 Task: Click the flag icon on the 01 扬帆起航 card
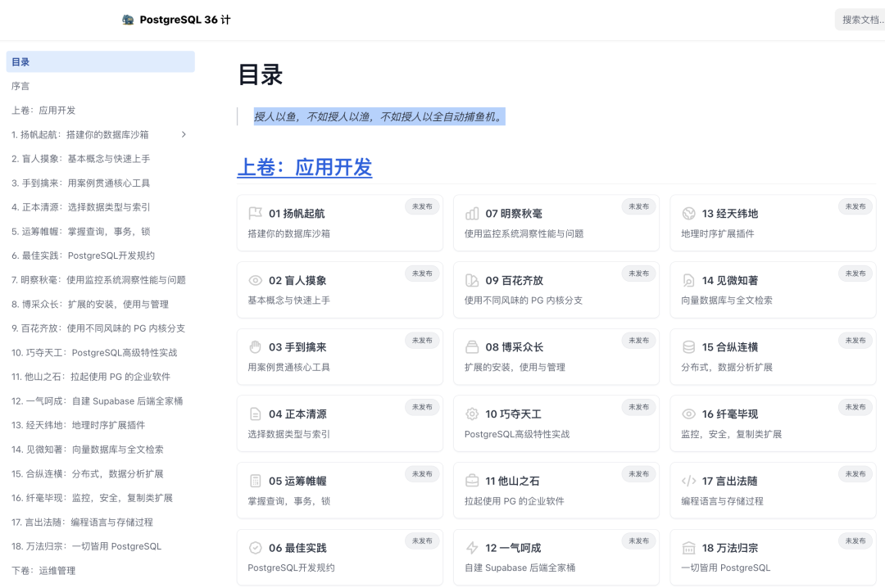(x=255, y=213)
